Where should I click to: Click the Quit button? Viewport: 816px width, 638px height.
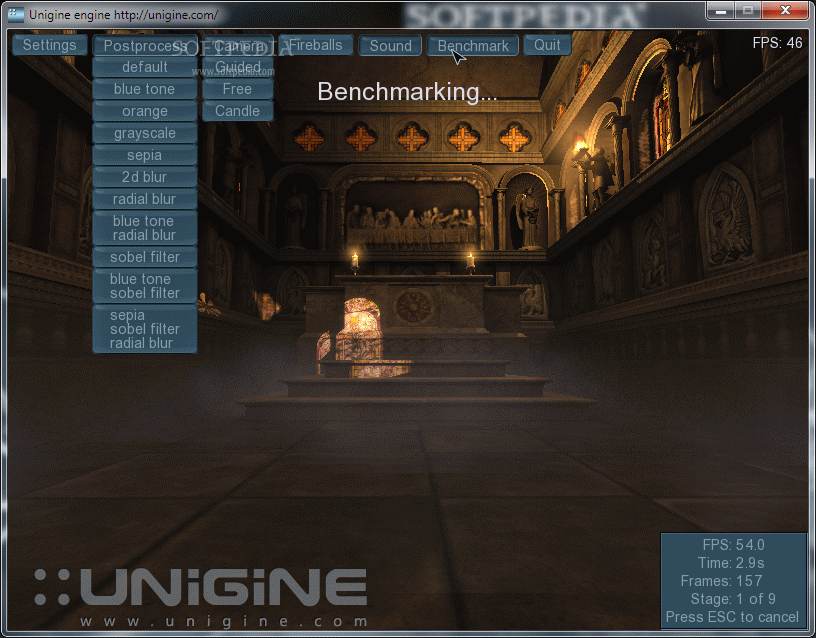pos(547,45)
